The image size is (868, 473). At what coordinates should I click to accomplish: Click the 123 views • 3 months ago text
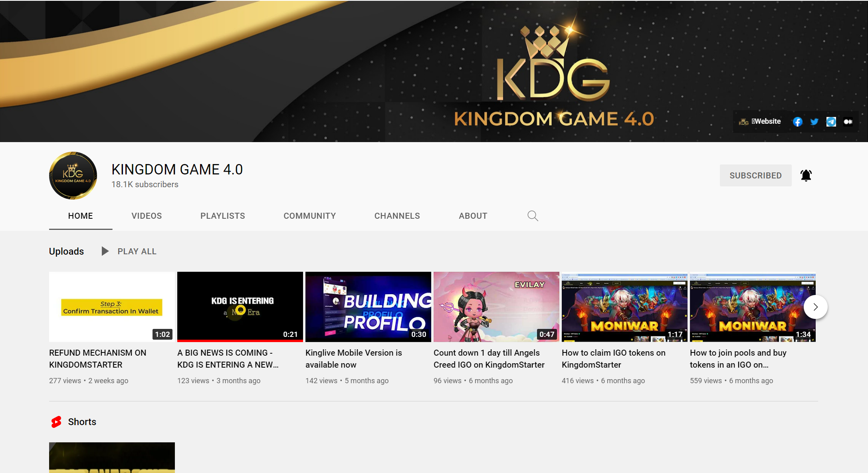point(219,381)
